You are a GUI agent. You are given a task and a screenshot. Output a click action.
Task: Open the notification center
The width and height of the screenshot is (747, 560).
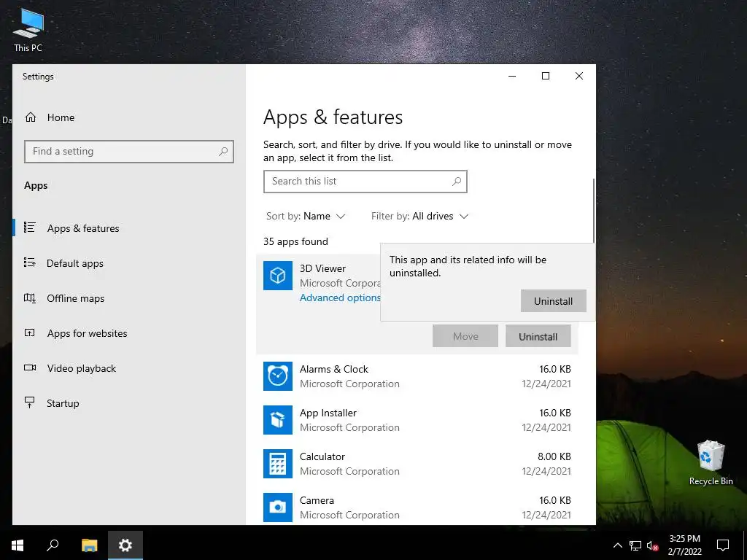coord(723,545)
